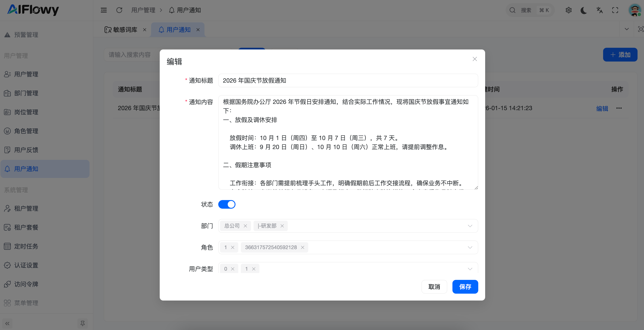The width and height of the screenshot is (644, 330).
Task: Collapse sidebar with double-arrow icon
Action: pyautogui.click(x=7, y=324)
